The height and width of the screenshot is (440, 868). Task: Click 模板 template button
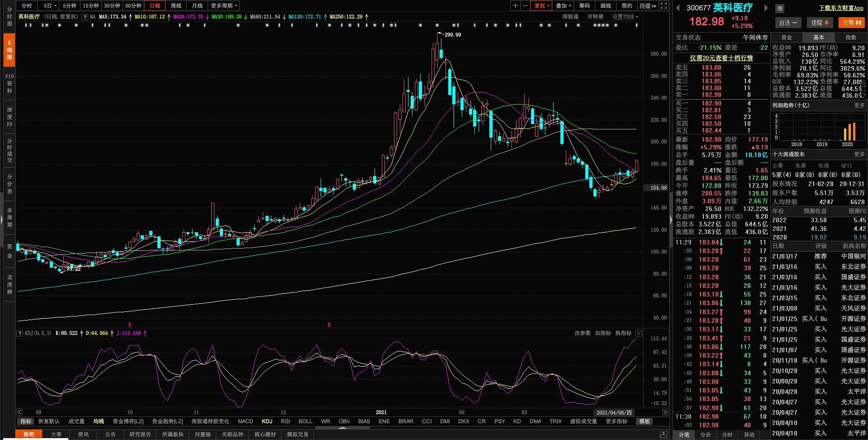pyautogui.click(x=645, y=421)
